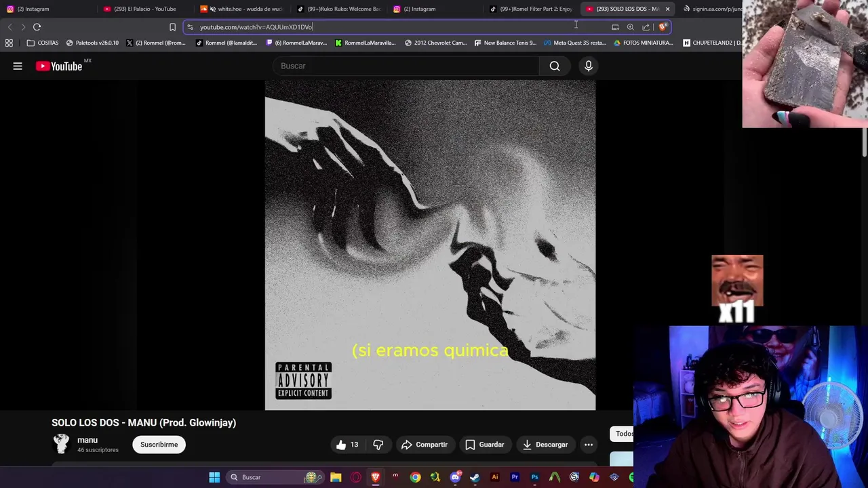The image size is (868, 488).
Task: Open the Brave browser taskbar icon
Action: pos(375,477)
